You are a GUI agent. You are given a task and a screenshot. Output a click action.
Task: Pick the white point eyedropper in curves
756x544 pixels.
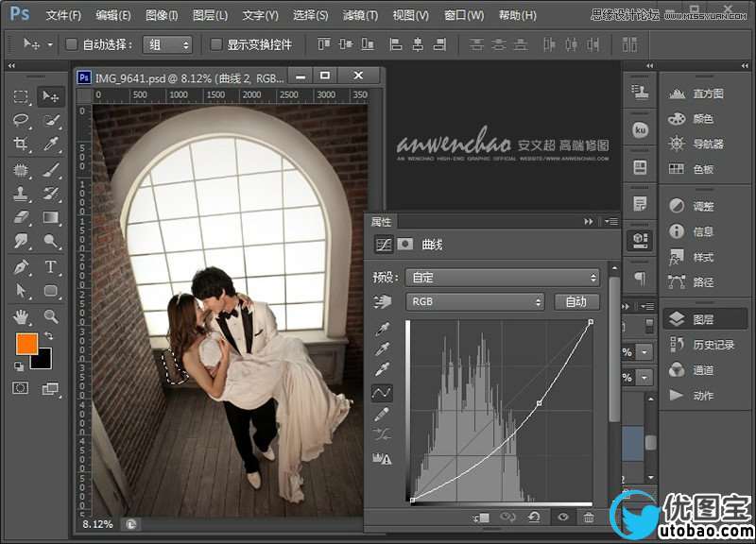point(383,369)
